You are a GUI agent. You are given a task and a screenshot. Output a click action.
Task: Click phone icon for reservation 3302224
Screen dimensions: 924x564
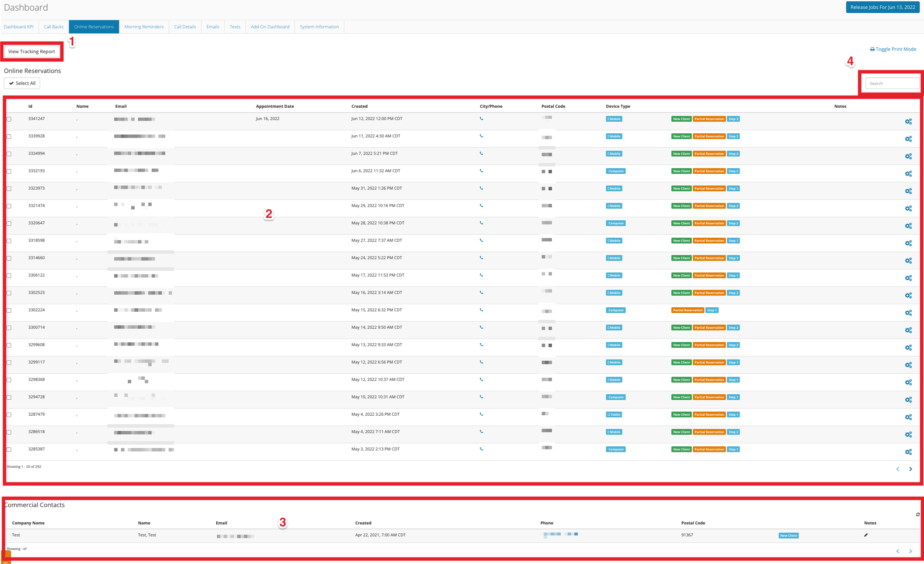[481, 310]
